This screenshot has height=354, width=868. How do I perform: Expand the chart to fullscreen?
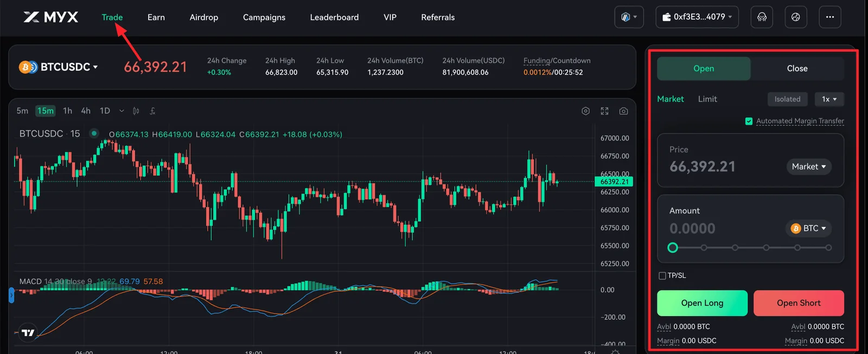(604, 111)
